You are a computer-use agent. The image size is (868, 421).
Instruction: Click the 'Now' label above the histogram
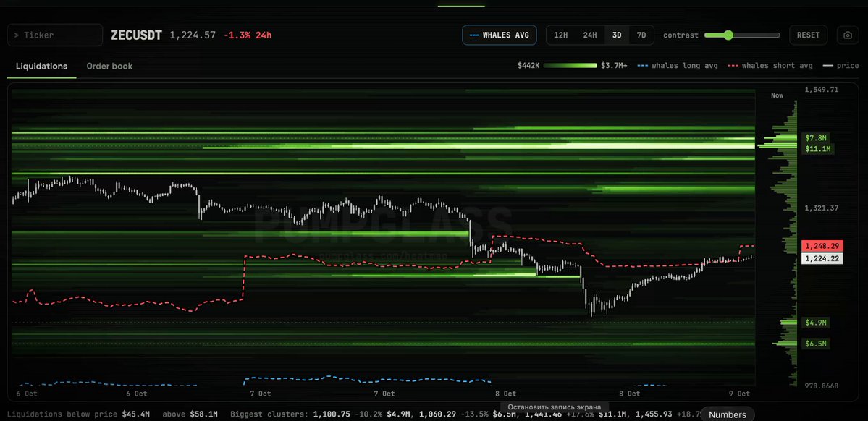778,95
